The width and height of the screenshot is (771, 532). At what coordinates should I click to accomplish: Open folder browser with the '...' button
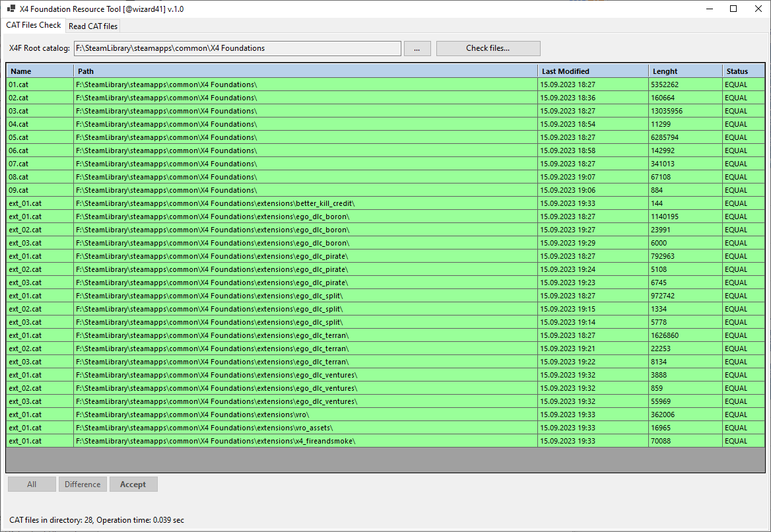(417, 48)
